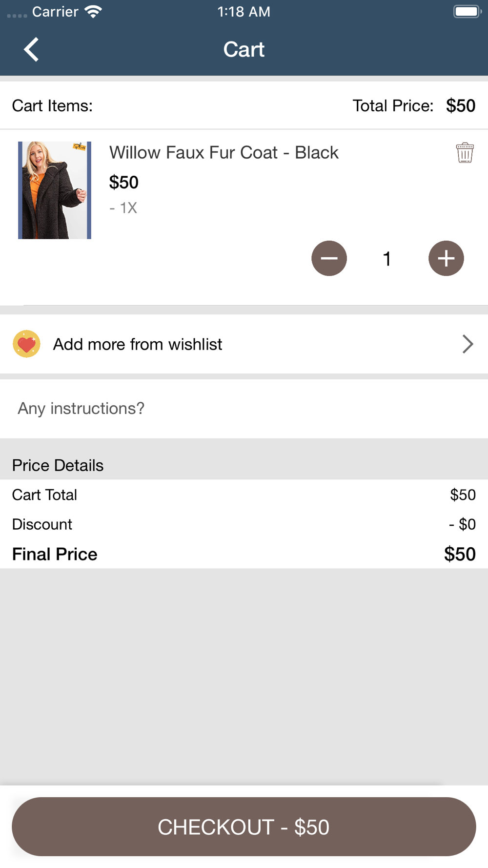Tap the battery status icon

pyautogui.click(x=467, y=11)
